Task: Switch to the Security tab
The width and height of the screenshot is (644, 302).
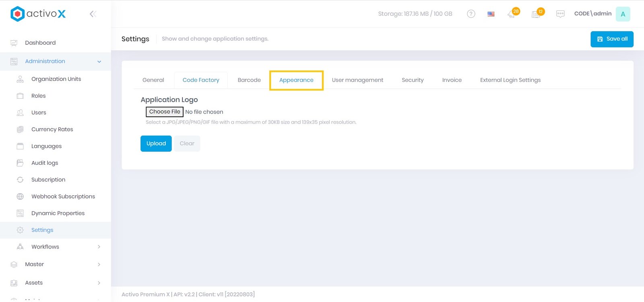Action: (x=413, y=80)
